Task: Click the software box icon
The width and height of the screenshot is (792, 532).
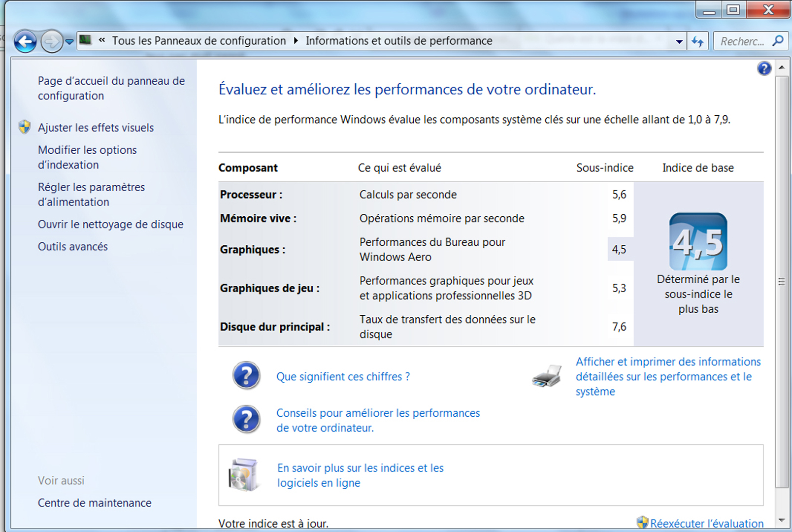Action: coord(243,475)
